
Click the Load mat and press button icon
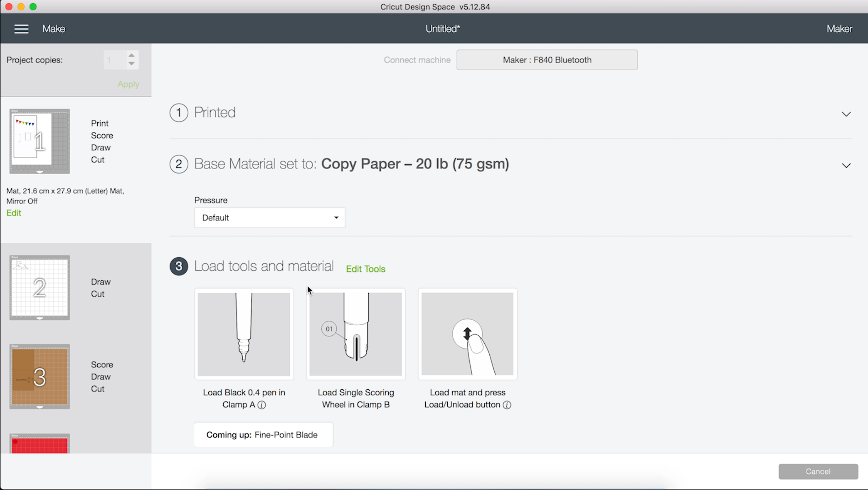[467, 333]
